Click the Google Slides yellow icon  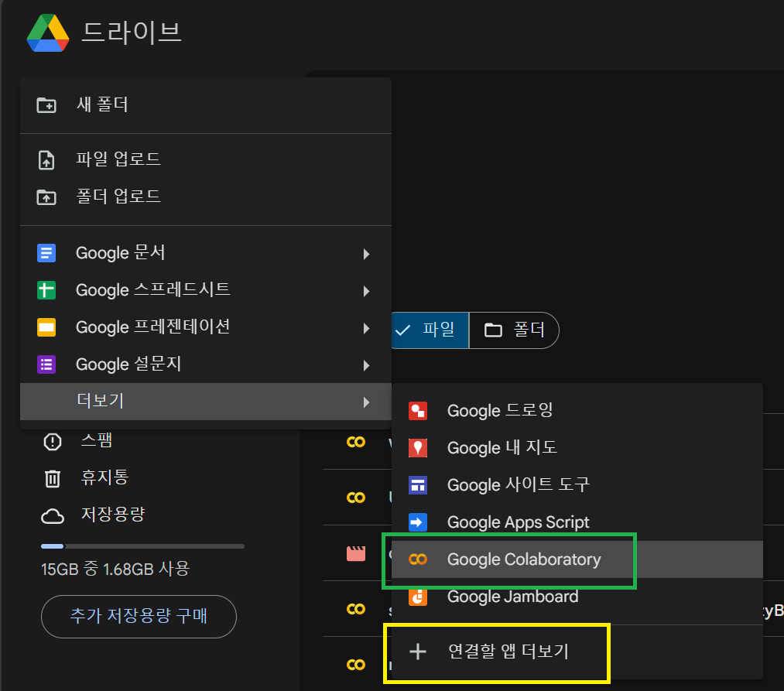click(x=46, y=327)
